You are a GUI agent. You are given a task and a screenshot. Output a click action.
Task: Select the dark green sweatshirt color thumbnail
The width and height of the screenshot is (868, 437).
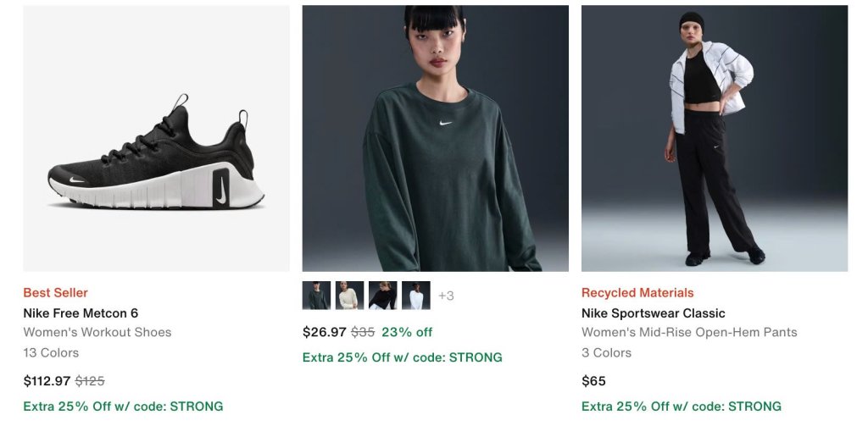coord(316,296)
